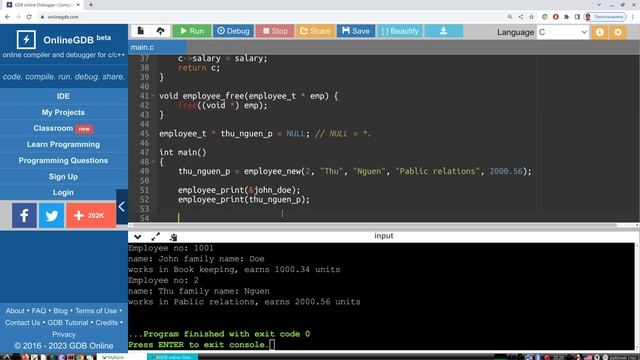The image size is (640, 360).
Task: Open the browser three-dot menu
Action: click(x=633, y=17)
